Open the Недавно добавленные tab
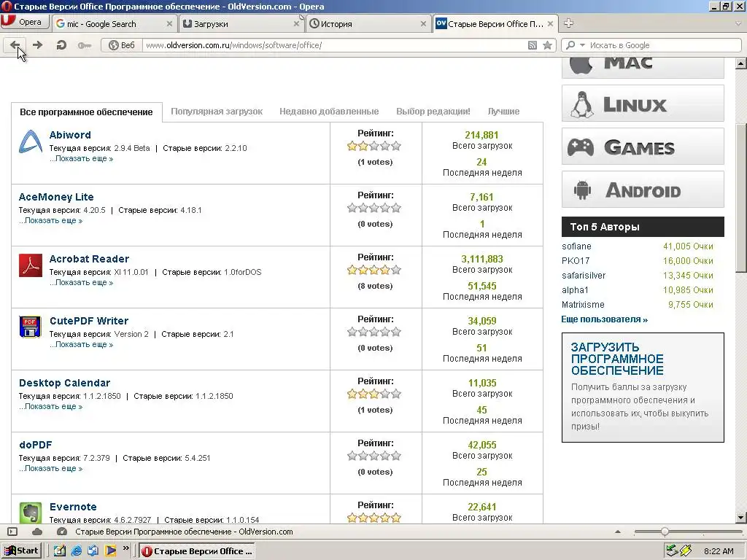Screen dimensions: 747x560 click(329, 112)
